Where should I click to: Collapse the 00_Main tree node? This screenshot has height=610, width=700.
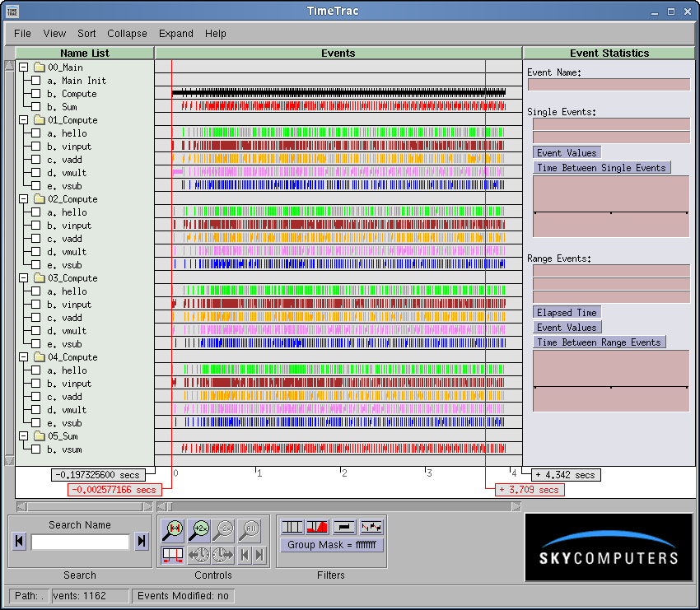(x=24, y=68)
